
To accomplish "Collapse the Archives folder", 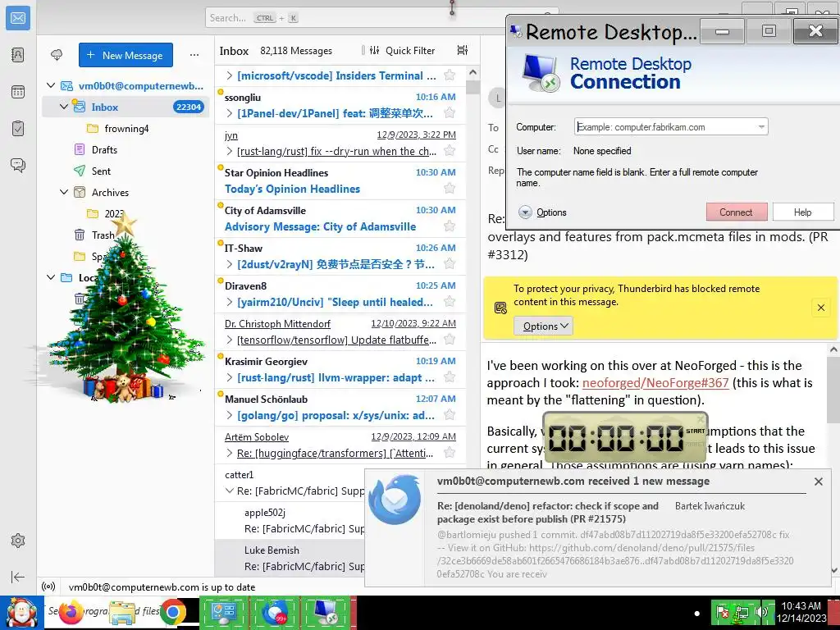I will pyautogui.click(x=64, y=192).
